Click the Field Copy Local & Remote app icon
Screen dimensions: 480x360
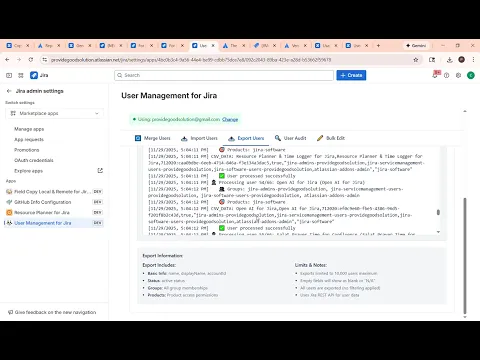(9, 192)
